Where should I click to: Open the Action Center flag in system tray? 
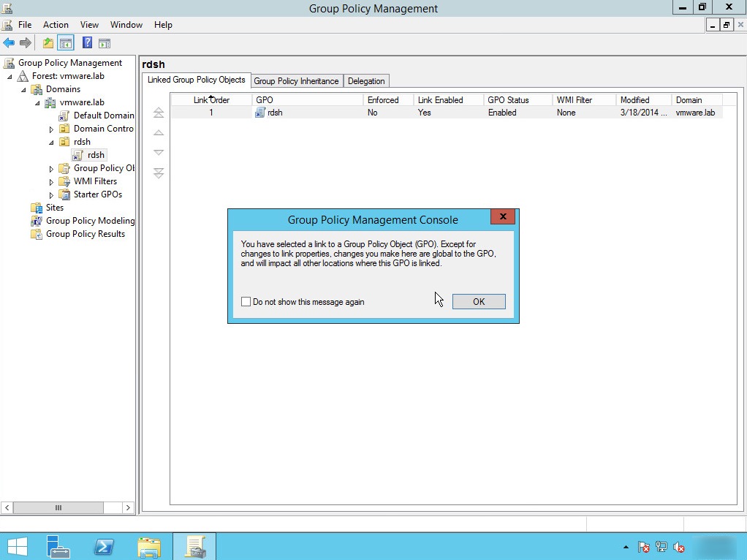tap(643, 546)
